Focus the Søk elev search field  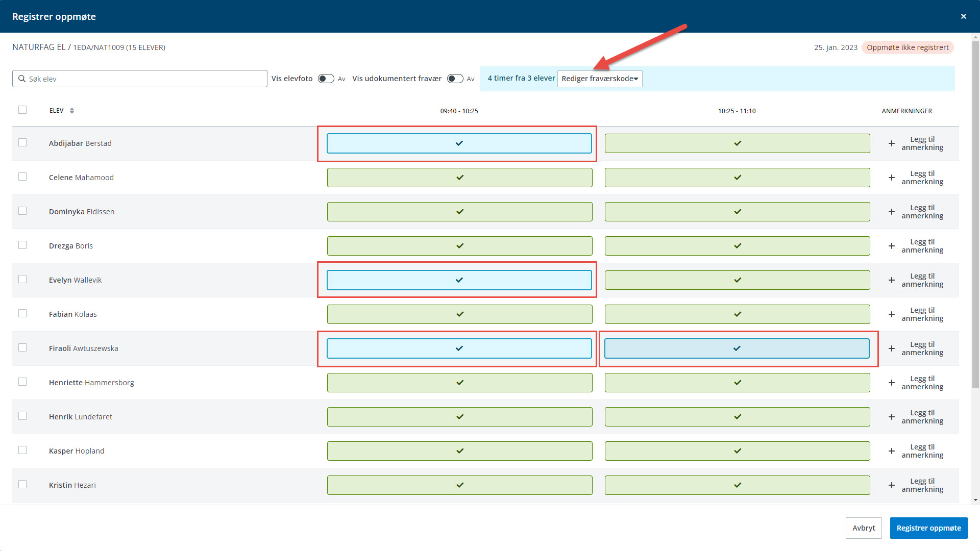coord(140,79)
